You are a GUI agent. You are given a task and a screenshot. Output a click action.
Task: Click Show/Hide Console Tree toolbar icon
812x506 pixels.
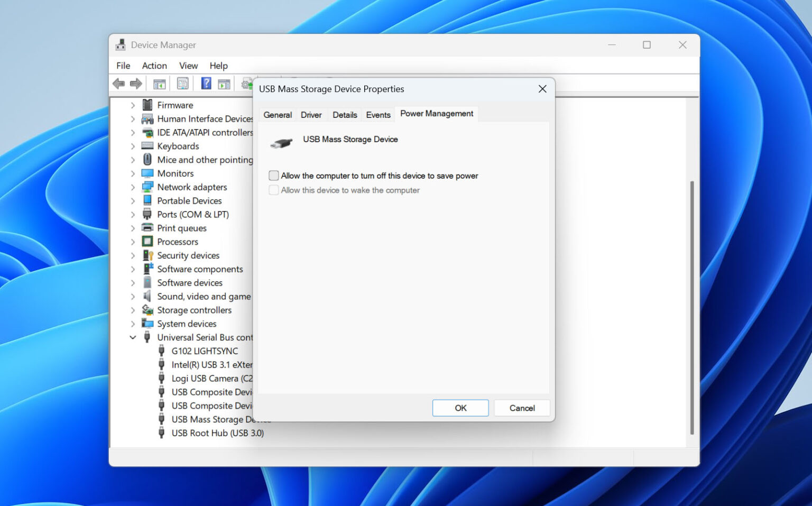pos(159,84)
